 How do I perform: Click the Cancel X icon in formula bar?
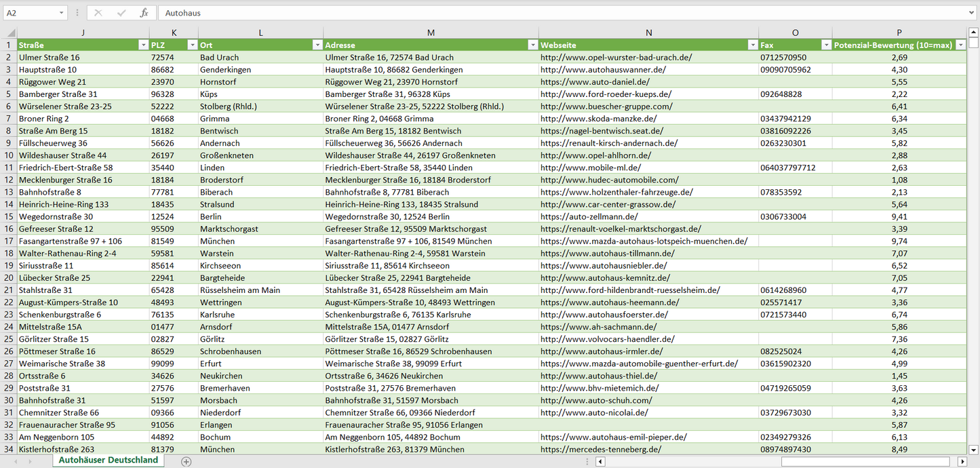click(x=98, y=13)
